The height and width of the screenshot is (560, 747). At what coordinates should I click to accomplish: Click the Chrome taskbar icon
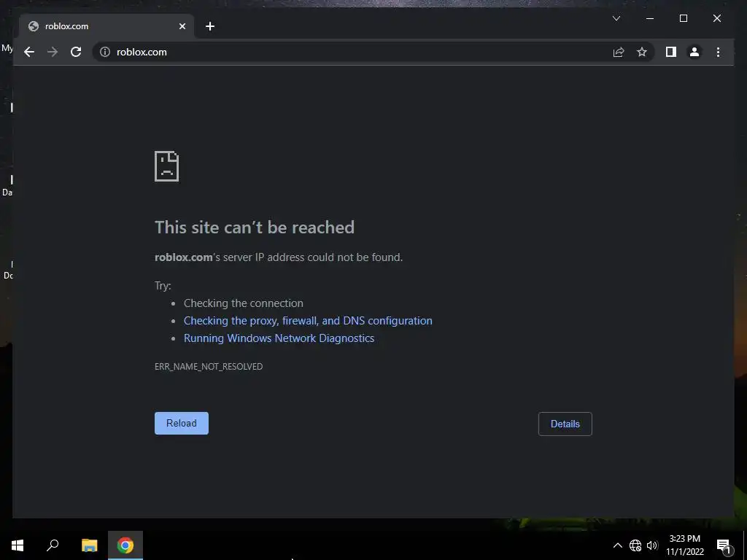(125, 545)
